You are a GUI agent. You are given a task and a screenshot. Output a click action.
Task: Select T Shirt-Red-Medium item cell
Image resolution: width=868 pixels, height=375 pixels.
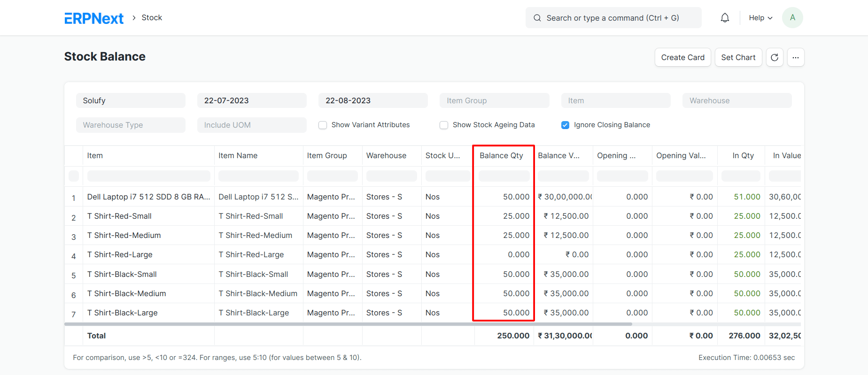point(148,236)
